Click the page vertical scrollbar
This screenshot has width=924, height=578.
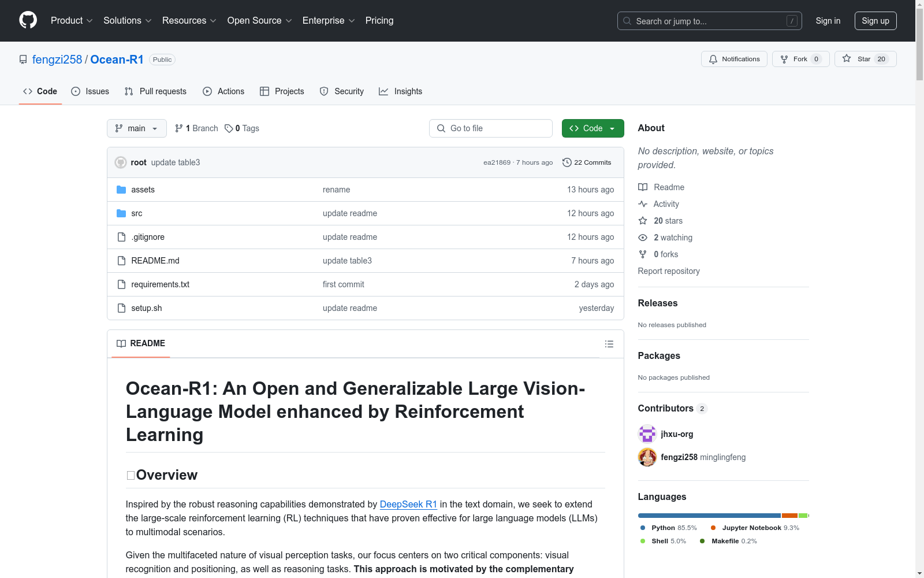[x=919, y=289]
